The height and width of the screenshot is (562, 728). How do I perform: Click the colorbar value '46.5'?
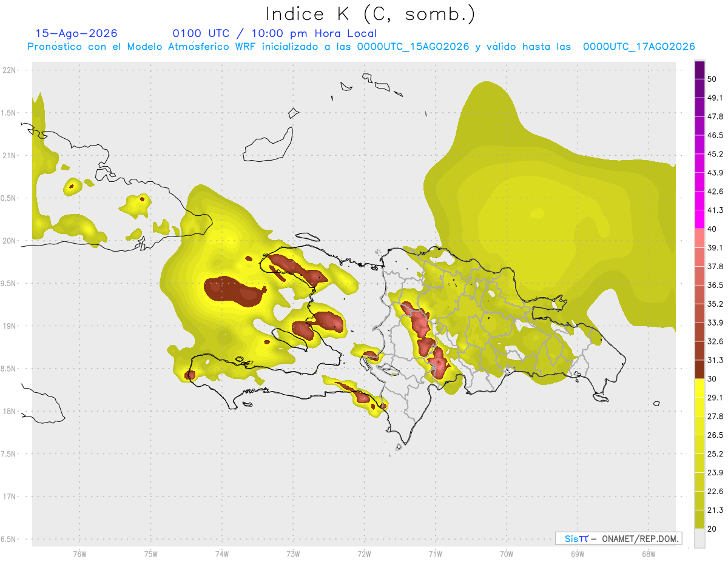(715, 135)
